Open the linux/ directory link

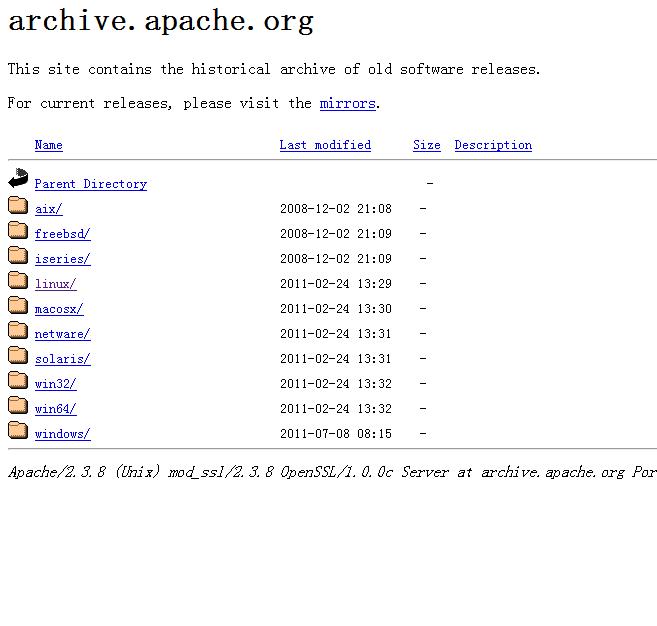coord(56,284)
